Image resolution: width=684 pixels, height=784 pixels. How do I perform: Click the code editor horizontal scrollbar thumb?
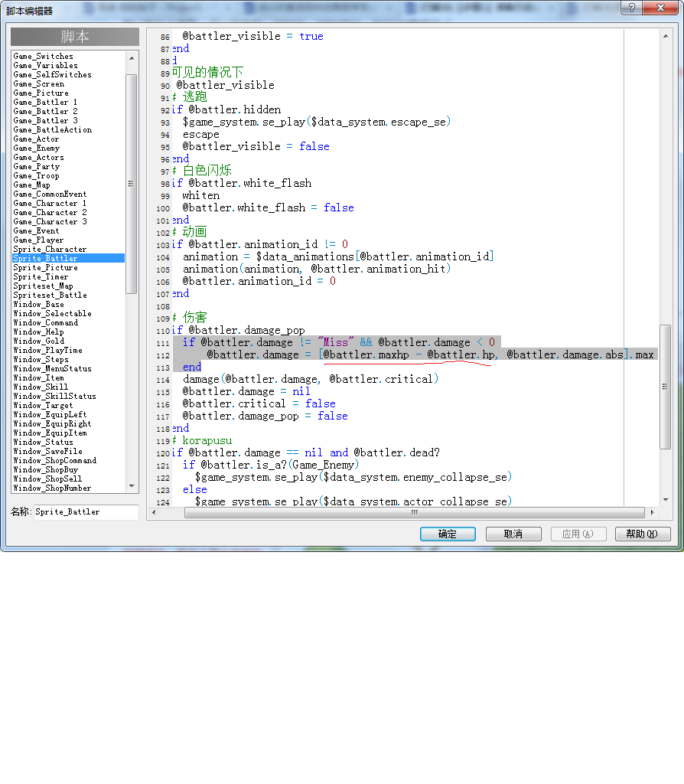[x=414, y=512]
